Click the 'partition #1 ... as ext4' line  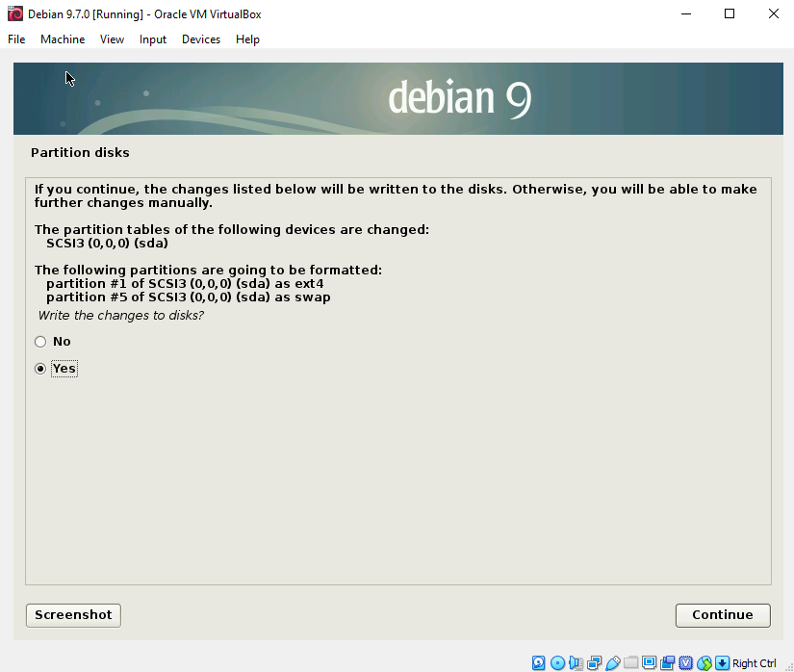click(185, 284)
